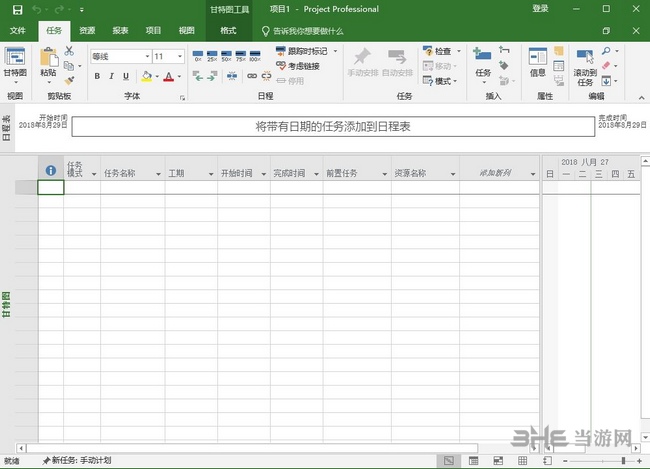
Task: Open the 任务名称 column filter arrow
Action: click(158, 174)
